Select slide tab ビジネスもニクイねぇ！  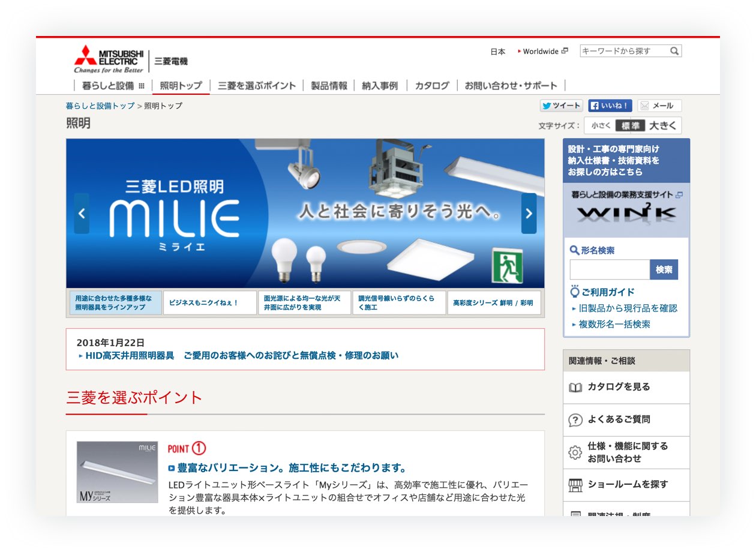pyautogui.click(x=210, y=303)
